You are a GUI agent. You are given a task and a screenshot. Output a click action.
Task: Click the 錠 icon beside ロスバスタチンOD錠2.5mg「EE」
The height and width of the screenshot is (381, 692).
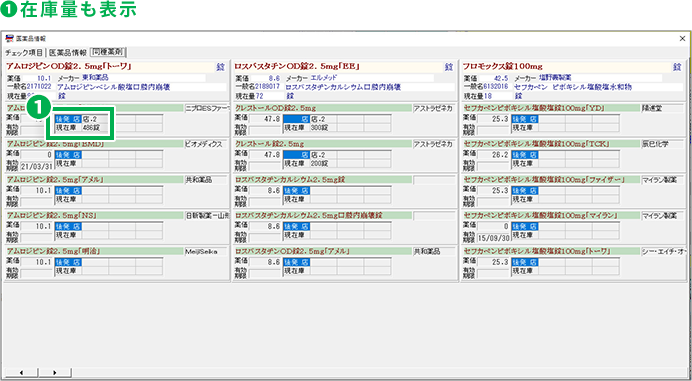(x=448, y=67)
